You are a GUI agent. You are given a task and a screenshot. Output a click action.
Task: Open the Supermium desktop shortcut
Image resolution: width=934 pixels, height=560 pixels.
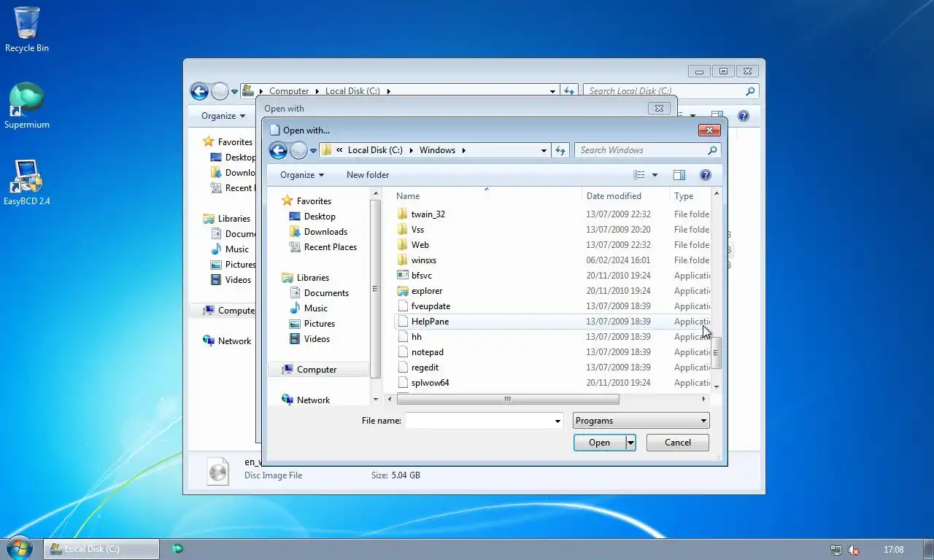click(27, 106)
